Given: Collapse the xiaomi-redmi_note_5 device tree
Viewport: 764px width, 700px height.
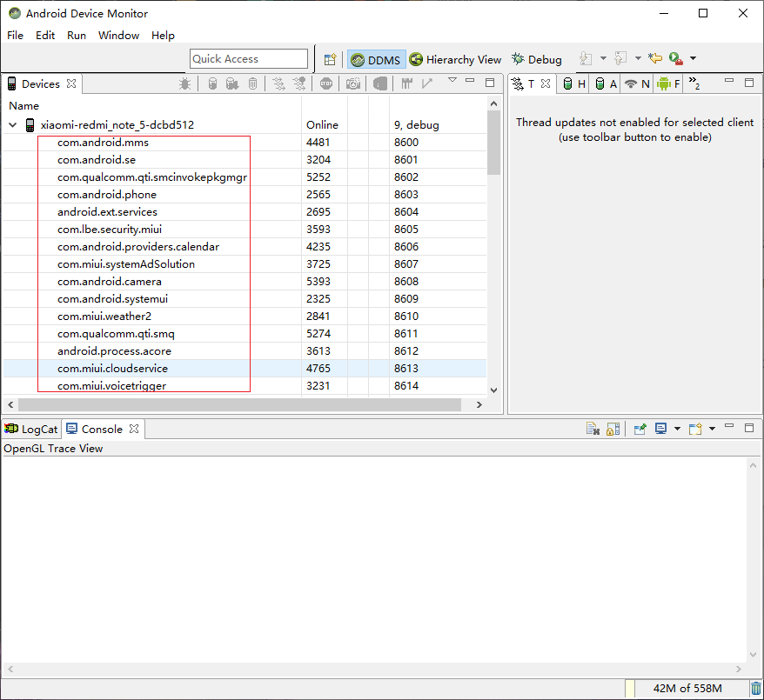Looking at the screenshot, I should pos(12,124).
